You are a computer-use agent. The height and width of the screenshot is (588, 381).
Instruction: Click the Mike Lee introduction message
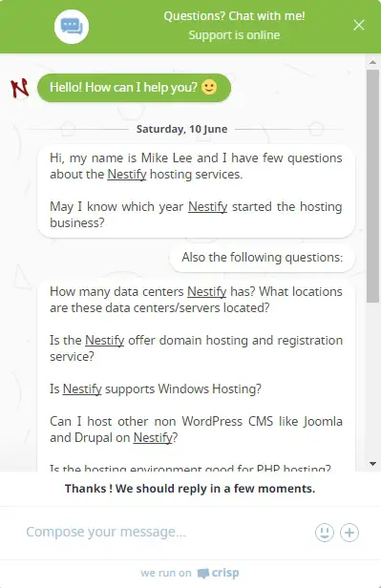point(196,191)
